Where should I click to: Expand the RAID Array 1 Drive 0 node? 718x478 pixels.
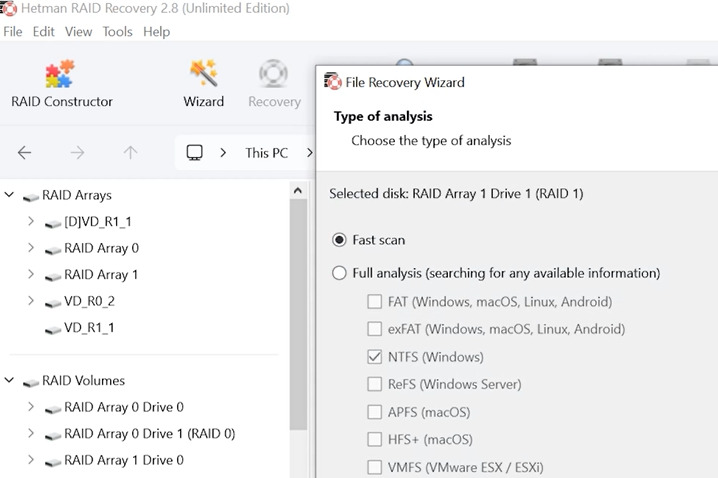point(31,460)
